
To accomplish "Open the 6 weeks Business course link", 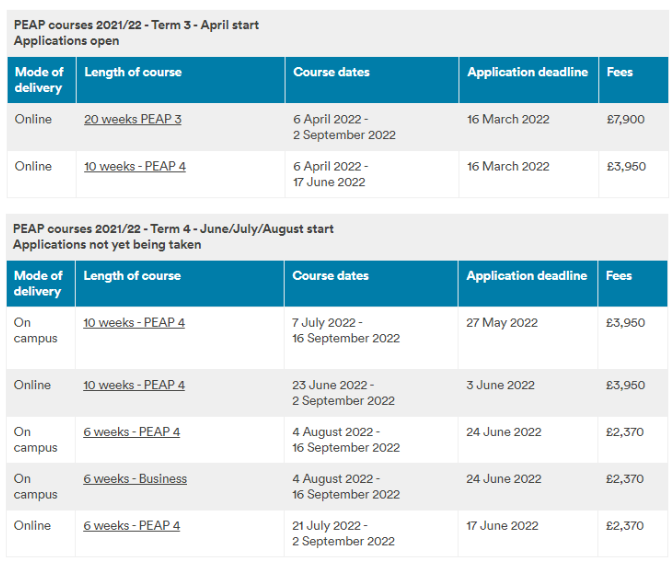I will (x=135, y=479).
